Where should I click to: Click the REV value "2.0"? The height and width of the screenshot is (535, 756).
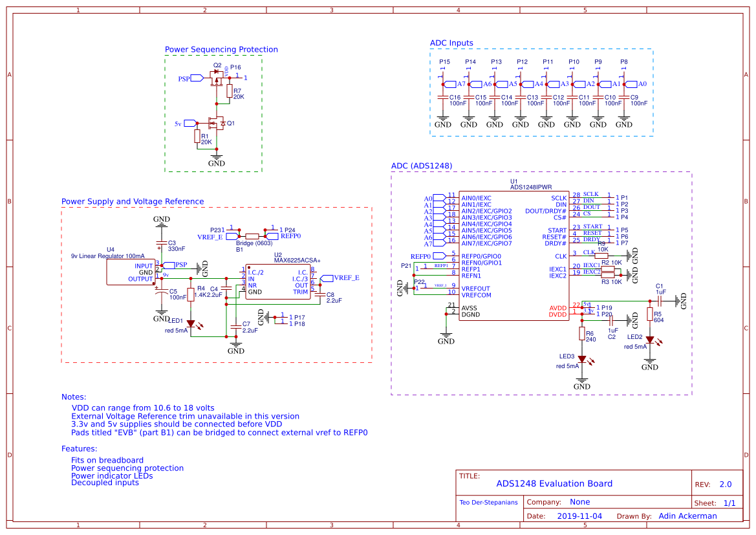(726, 485)
